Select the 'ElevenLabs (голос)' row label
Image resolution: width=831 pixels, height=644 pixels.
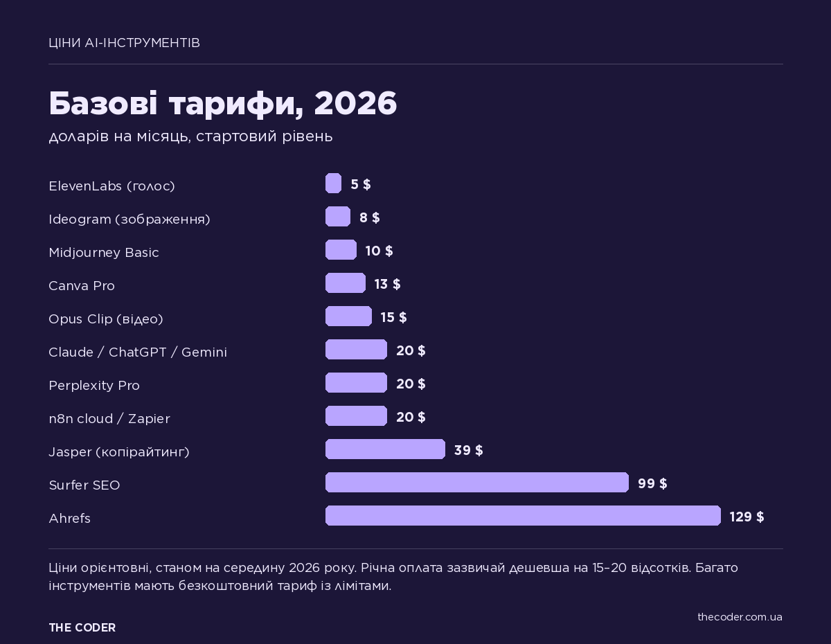[x=111, y=186]
